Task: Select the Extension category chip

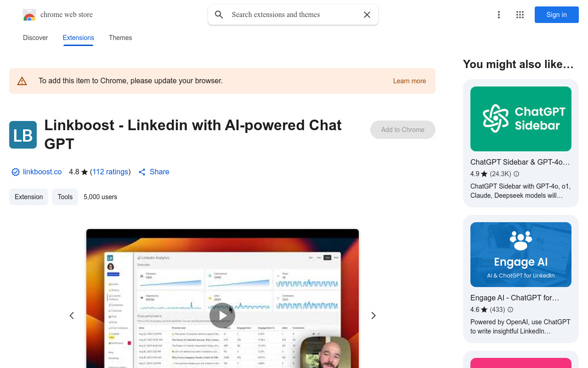Action: coord(28,197)
